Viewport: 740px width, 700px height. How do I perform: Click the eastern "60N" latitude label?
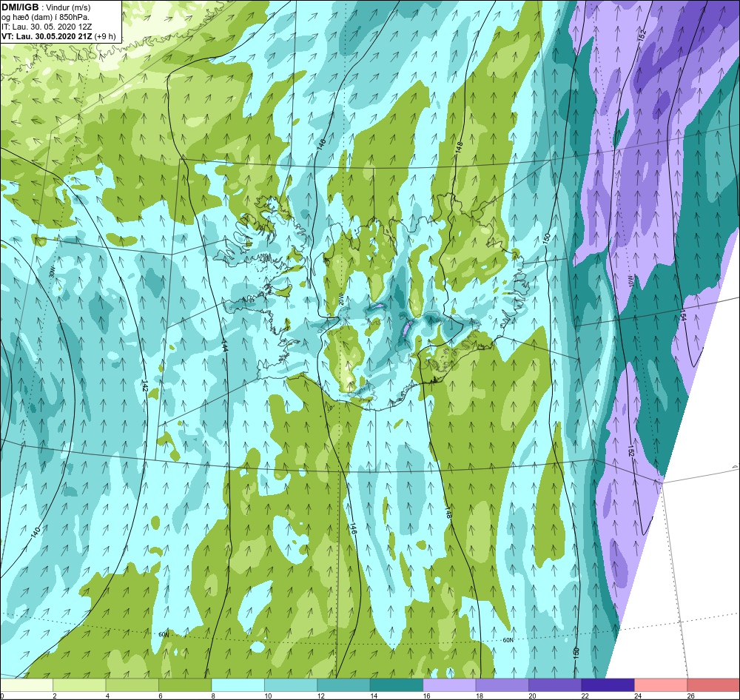[x=508, y=640]
